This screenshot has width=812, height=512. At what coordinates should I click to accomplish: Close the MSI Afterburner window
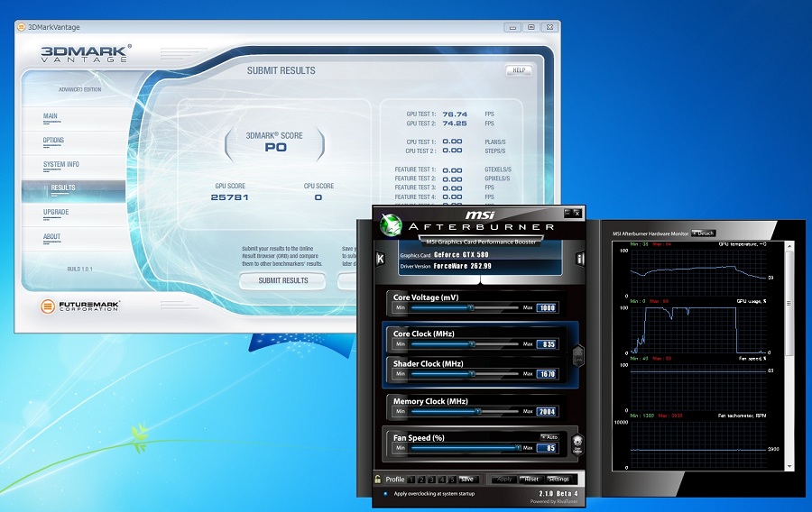pos(577,213)
